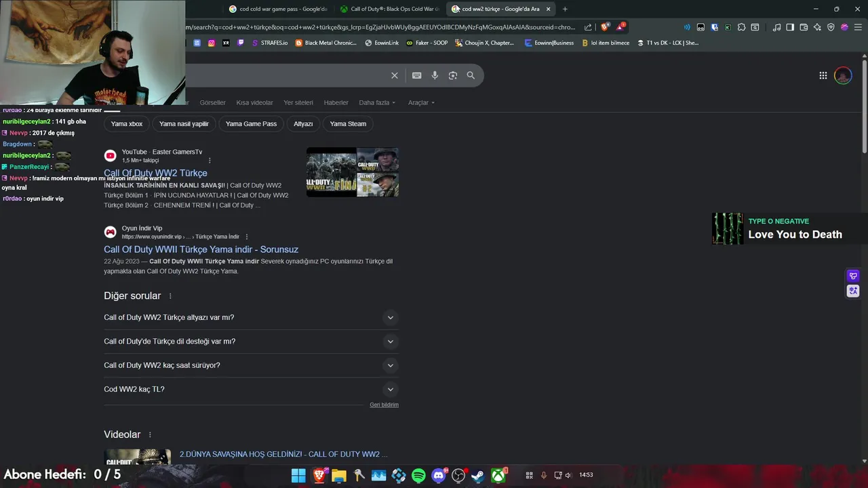
Task: Switch to 'cod cold war game pass' browser tab
Action: [278, 9]
